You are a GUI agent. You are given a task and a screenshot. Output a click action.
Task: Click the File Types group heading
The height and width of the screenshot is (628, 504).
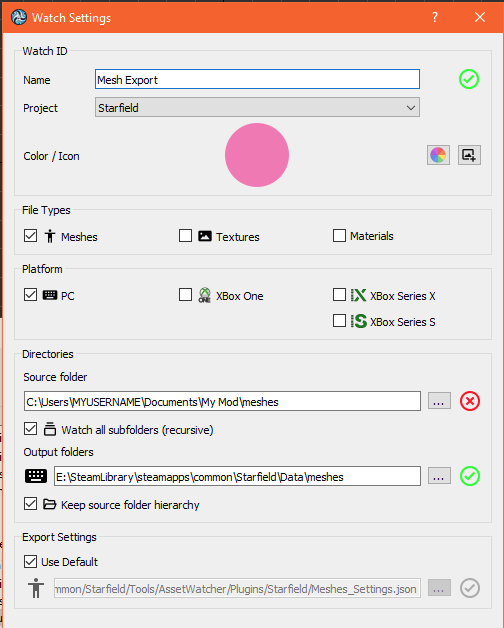click(x=46, y=210)
